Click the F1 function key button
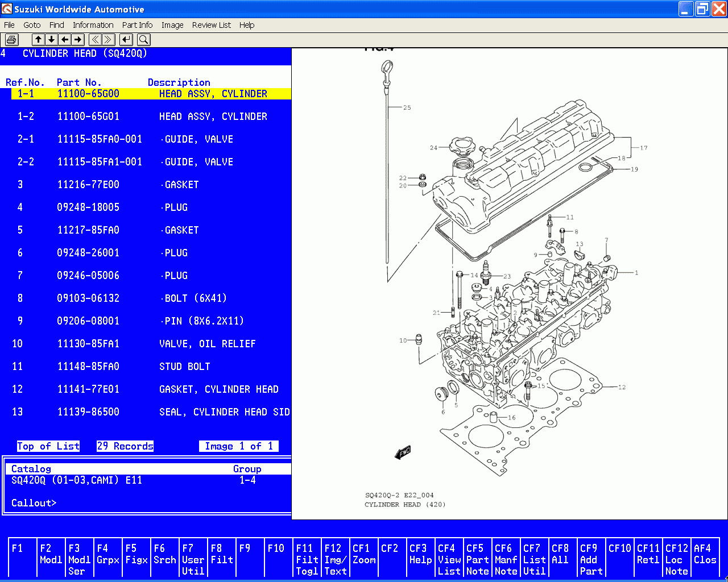 pos(23,558)
